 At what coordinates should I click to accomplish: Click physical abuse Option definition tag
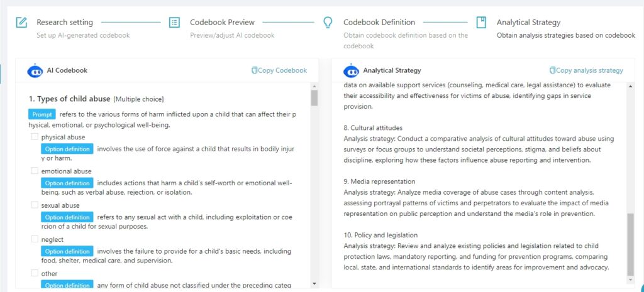pos(67,149)
